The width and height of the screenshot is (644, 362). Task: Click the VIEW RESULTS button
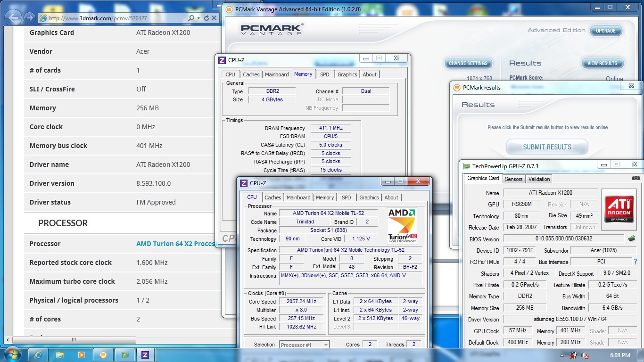(x=602, y=63)
